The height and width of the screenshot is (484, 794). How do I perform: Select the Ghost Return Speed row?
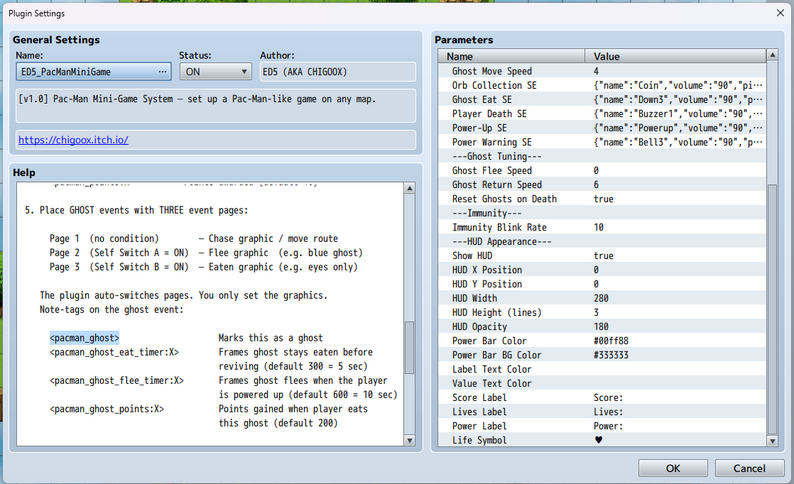pos(602,185)
